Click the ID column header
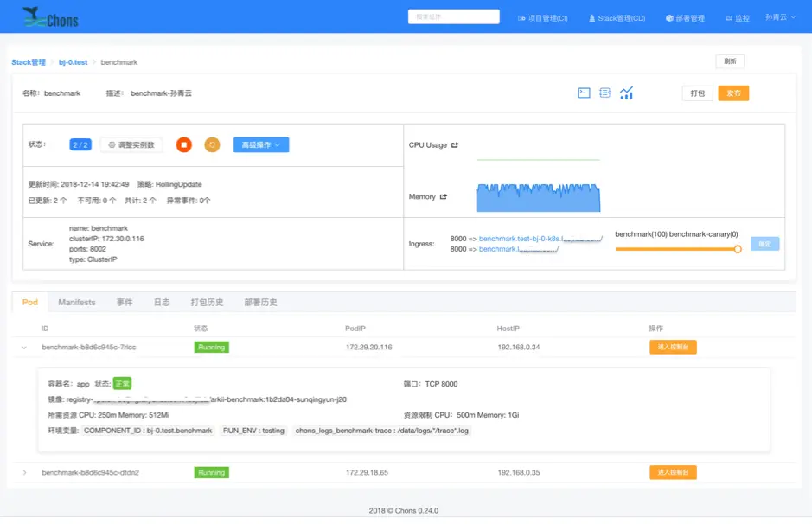Viewport: 812px width, 524px height. pyautogui.click(x=45, y=329)
